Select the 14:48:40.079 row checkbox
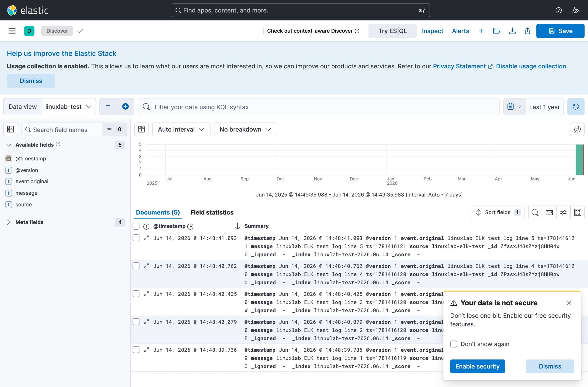Image resolution: width=588 pixels, height=387 pixels. click(136, 322)
